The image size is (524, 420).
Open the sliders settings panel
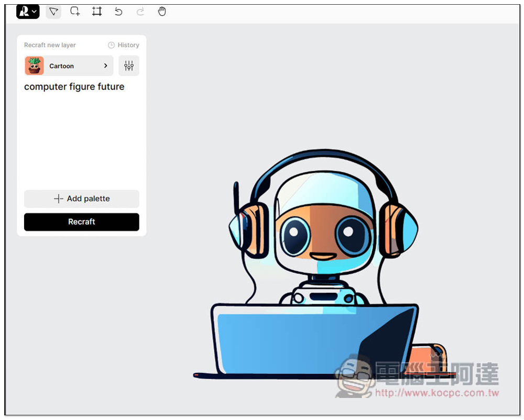[129, 66]
